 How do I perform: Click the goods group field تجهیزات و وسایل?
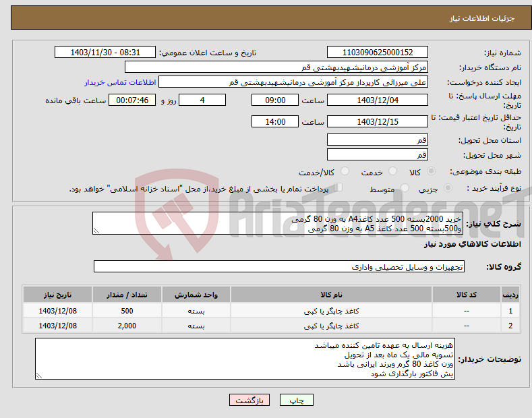[279, 267]
